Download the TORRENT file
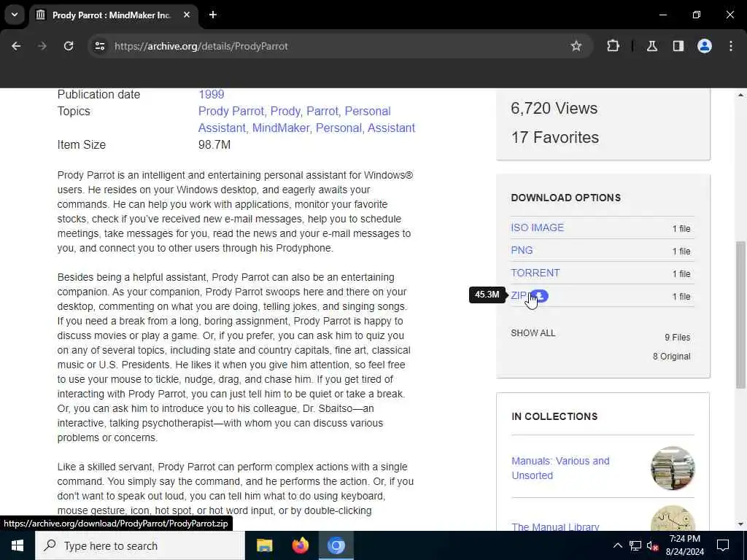 coord(535,273)
